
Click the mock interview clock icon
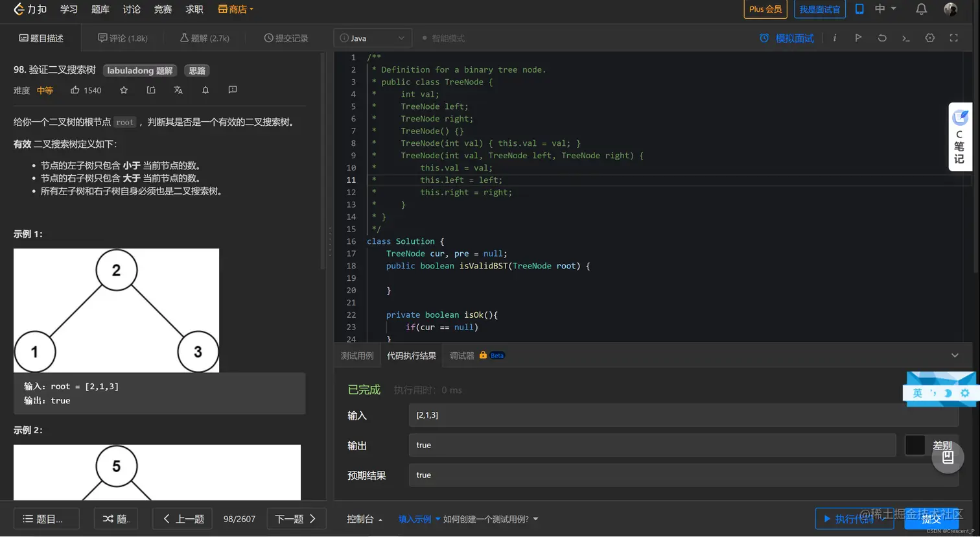764,38
